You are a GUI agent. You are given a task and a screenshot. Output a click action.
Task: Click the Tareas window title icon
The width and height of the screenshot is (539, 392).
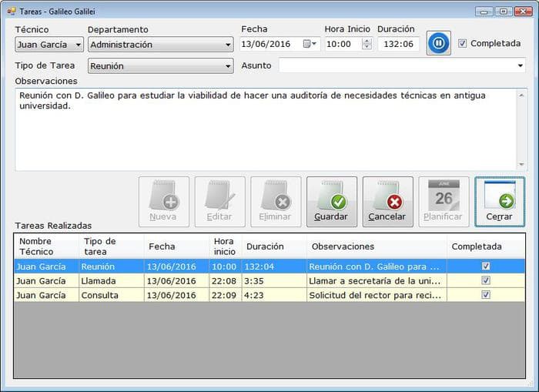(x=11, y=12)
